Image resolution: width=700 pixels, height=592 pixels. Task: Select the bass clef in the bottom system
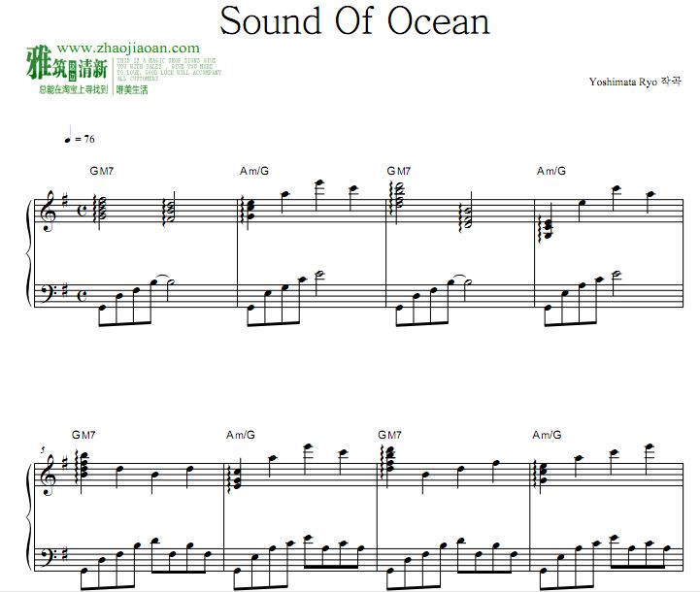coord(47,557)
